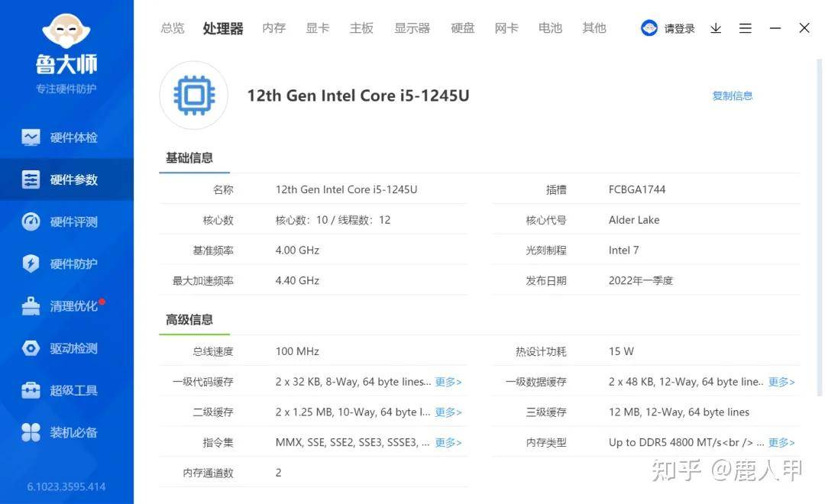Click 请登录 to sign in
The height and width of the screenshot is (504, 825).
coord(679,29)
